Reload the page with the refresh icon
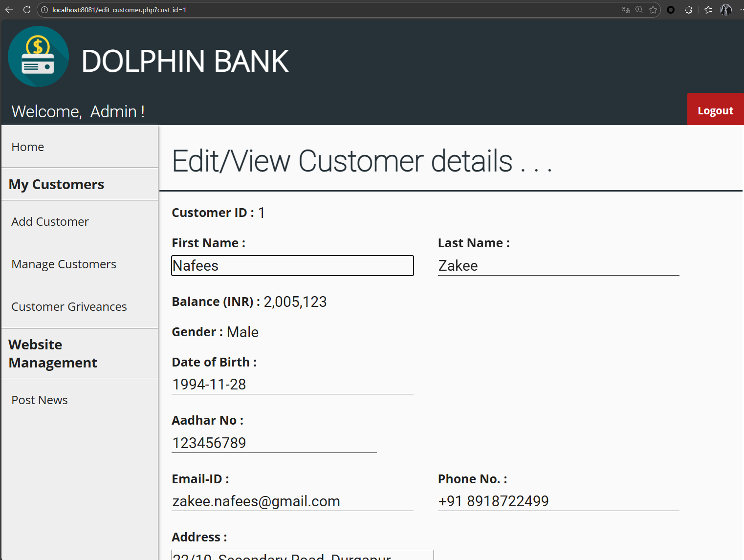The height and width of the screenshot is (560, 744). (27, 10)
